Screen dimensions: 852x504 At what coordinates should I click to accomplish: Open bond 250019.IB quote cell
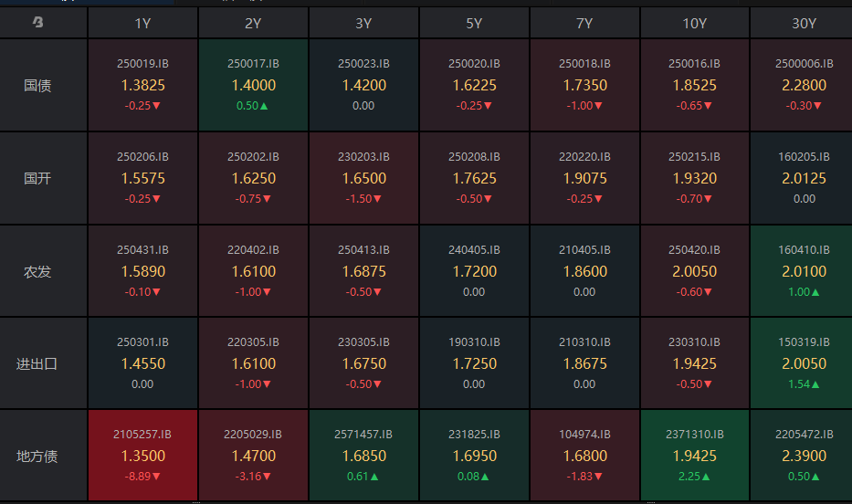click(142, 85)
